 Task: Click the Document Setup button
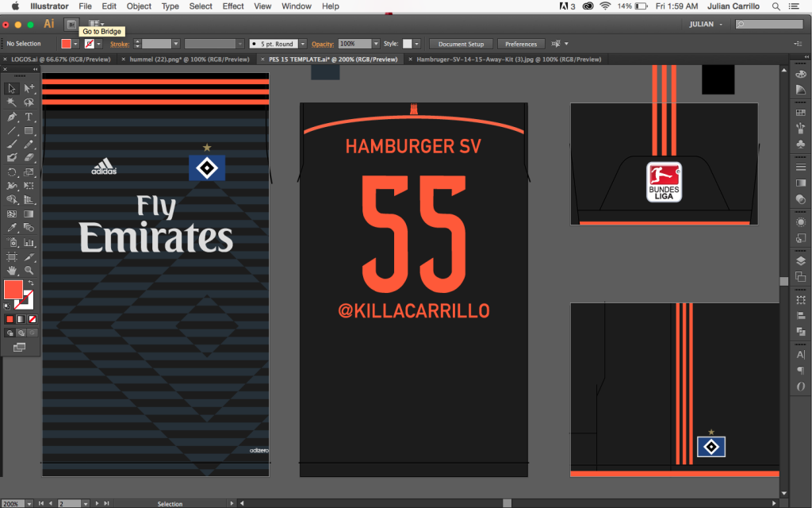461,44
